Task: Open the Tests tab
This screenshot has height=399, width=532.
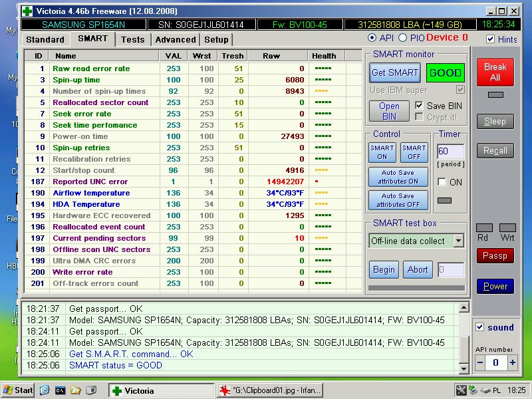Action: tap(132, 40)
